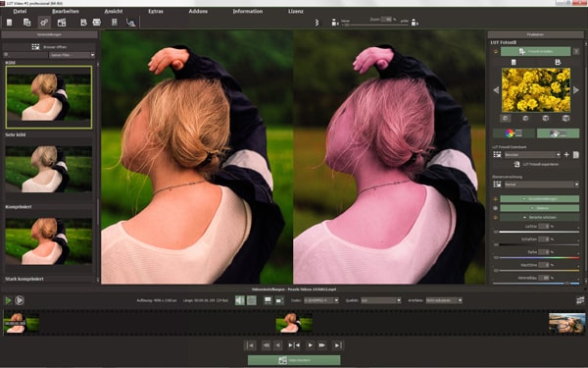Click the plus icon in the LUT Fotostil Datenbank row
The width and height of the screenshot is (588, 368).
[566, 154]
